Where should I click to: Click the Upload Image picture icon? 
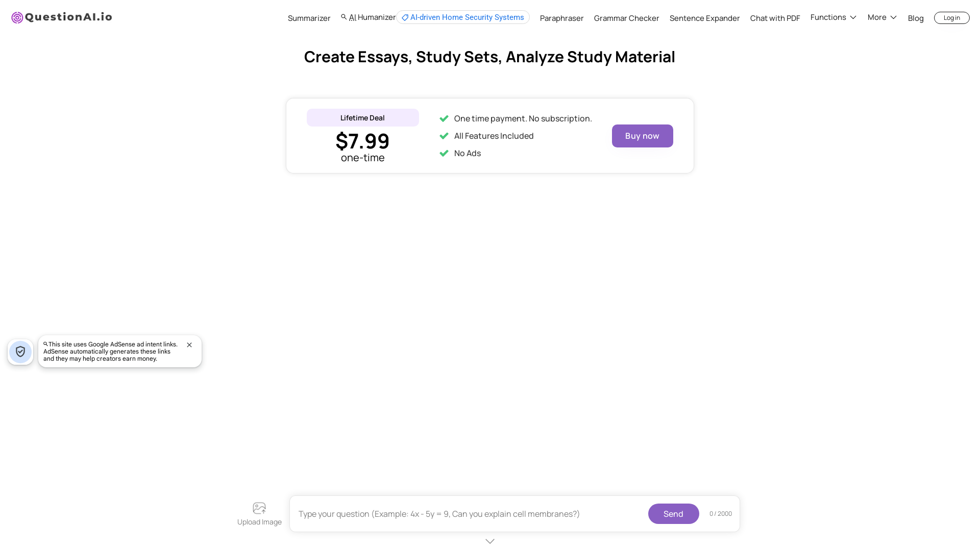click(x=259, y=508)
